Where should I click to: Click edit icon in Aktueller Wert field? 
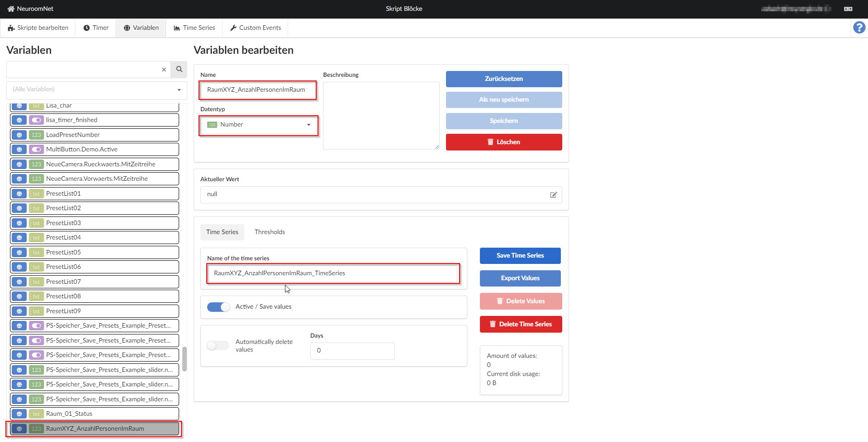[553, 195]
